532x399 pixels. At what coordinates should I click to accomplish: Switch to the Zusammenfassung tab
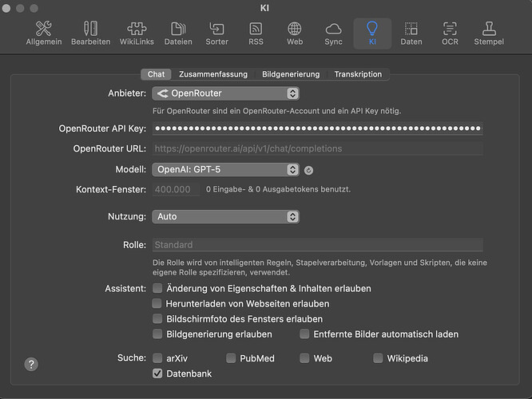point(213,74)
